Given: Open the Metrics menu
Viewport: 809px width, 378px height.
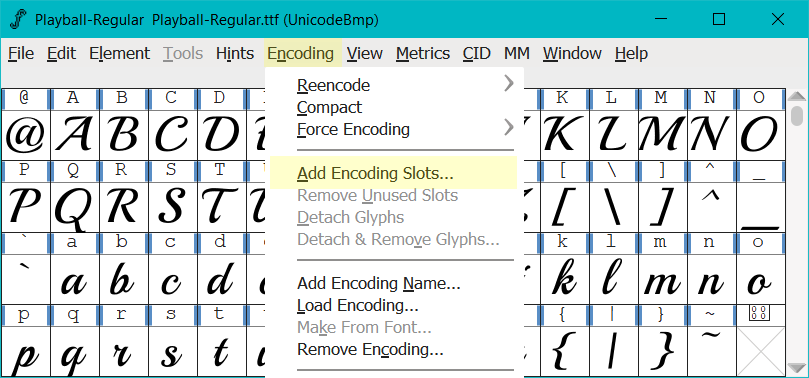Looking at the screenshot, I should pos(423,53).
